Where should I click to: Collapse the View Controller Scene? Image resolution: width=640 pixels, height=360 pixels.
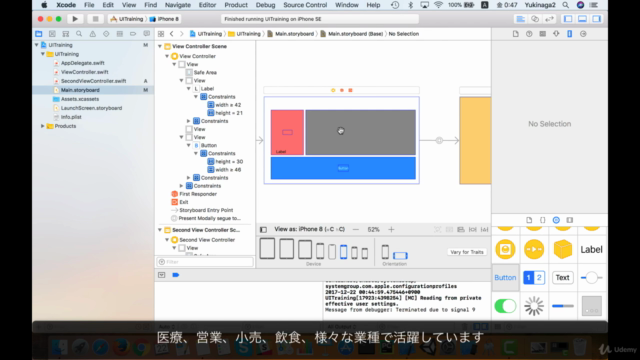(x=160, y=47)
